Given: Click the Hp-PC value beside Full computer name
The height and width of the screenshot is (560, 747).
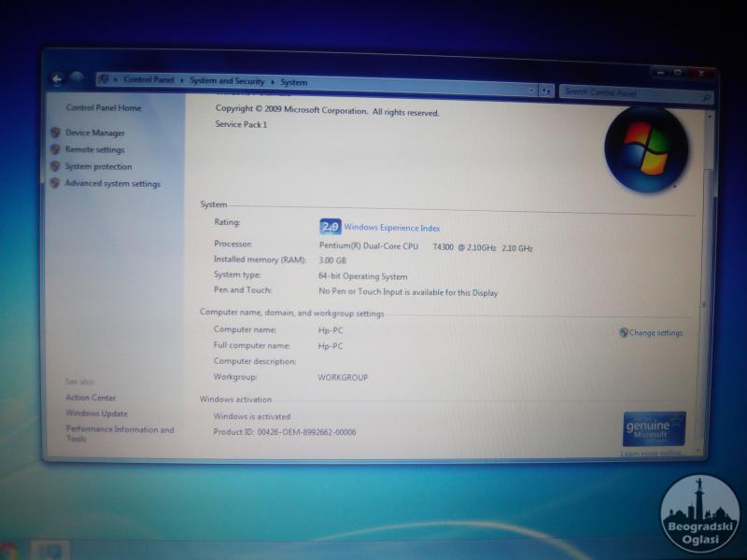Looking at the screenshot, I should click(331, 345).
